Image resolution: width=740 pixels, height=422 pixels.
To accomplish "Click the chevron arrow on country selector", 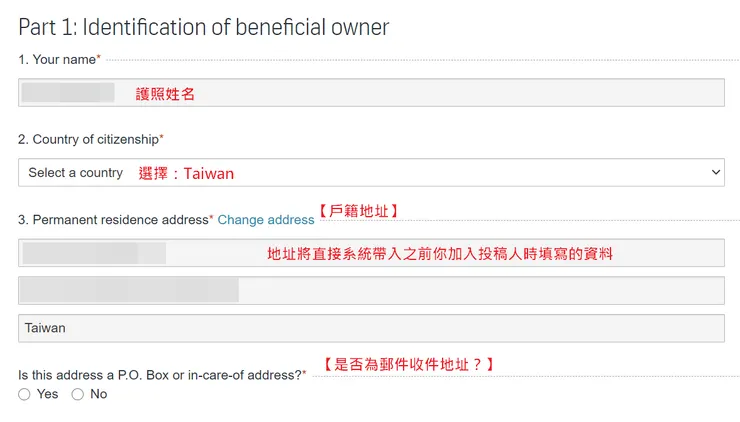I will (x=715, y=173).
